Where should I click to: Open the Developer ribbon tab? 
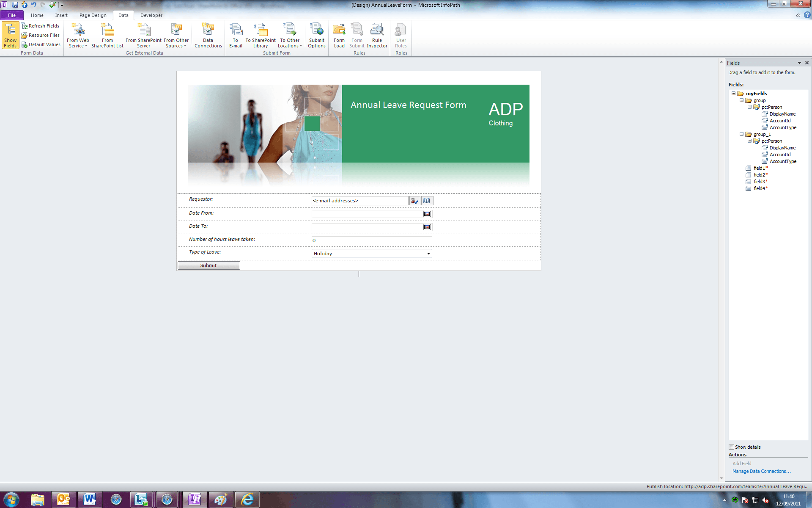[151, 15]
